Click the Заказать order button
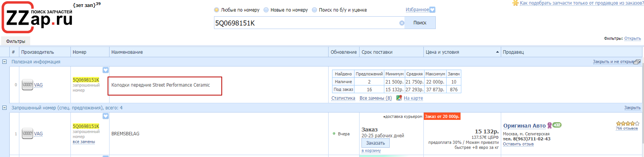Image resolution: width=644 pixels, height=157 pixels. click(375, 143)
